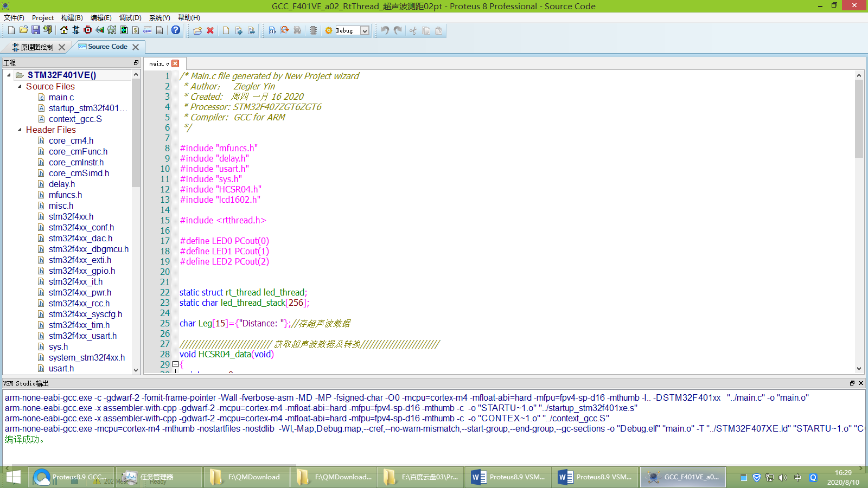868x488 pixels.
Task: Click the volume speaker tray icon
Action: click(782, 478)
